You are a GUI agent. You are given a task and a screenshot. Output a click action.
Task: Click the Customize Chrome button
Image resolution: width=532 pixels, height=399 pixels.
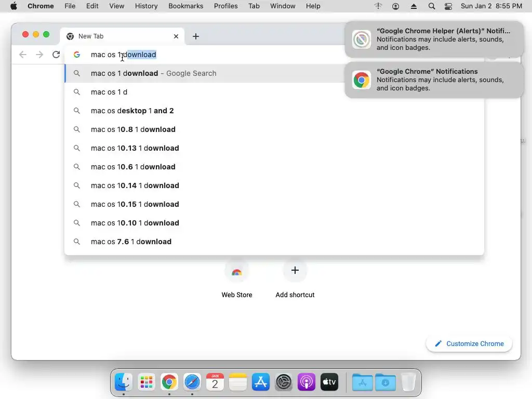pos(469,344)
